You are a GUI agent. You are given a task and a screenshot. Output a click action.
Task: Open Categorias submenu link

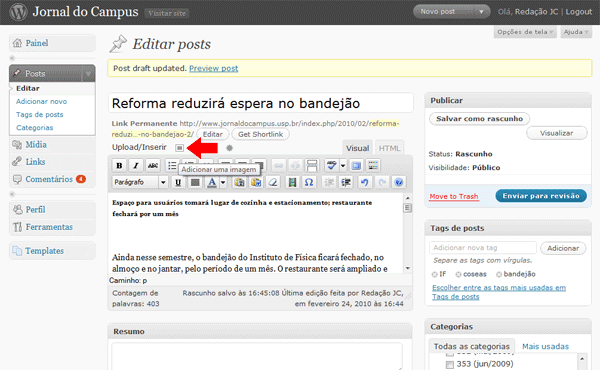34,127
